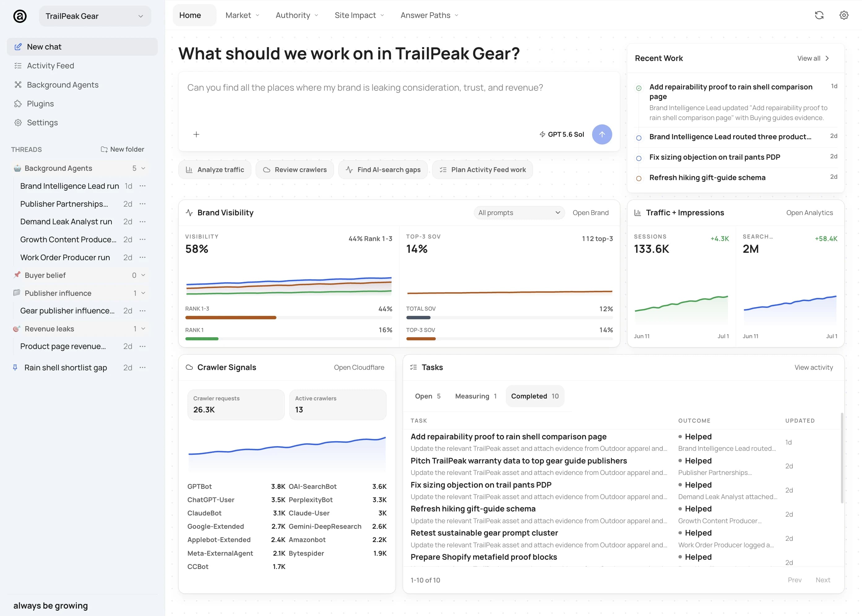The width and height of the screenshot is (862, 616).
Task: Click the Brand Visibility pulse icon
Action: tap(189, 213)
